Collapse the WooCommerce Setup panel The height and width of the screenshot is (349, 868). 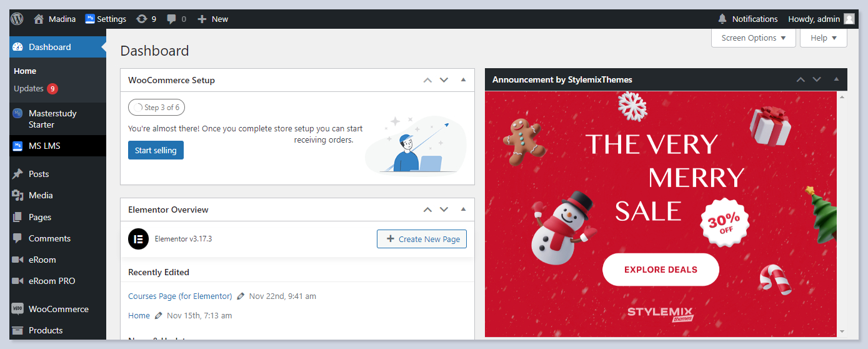(463, 80)
